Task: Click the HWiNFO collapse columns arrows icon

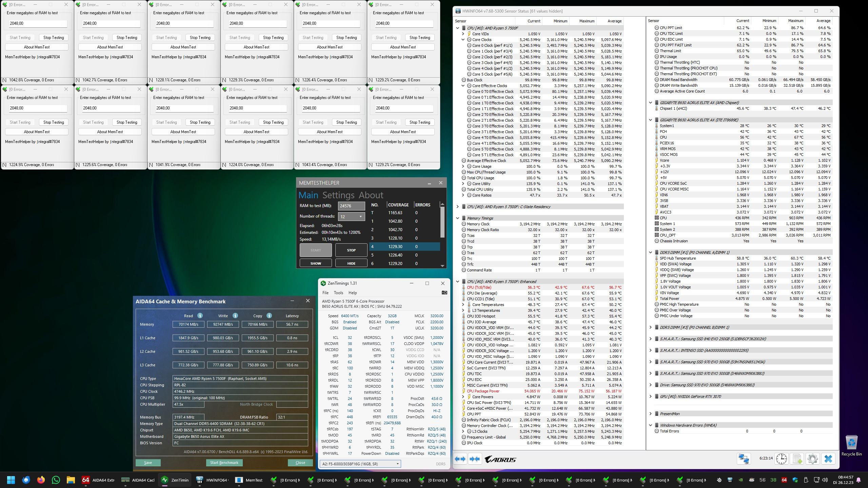Action: tap(475, 459)
